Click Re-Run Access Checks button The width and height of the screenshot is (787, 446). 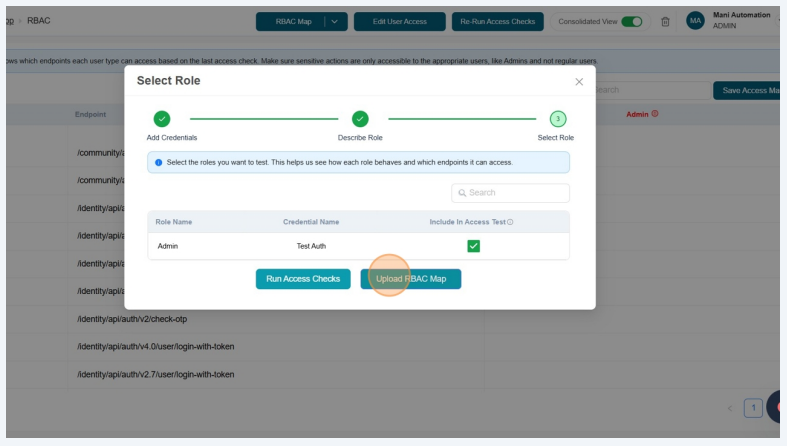pos(497,22)
